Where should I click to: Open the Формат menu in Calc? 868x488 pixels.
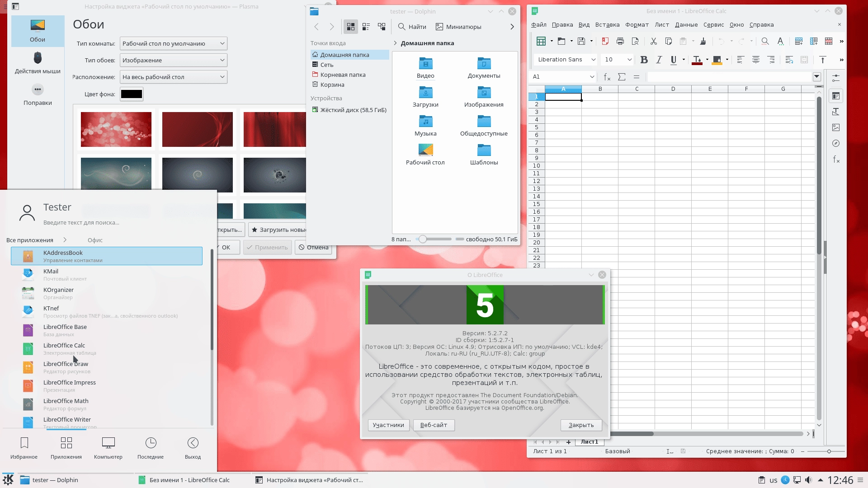click(x=637, y=25)
